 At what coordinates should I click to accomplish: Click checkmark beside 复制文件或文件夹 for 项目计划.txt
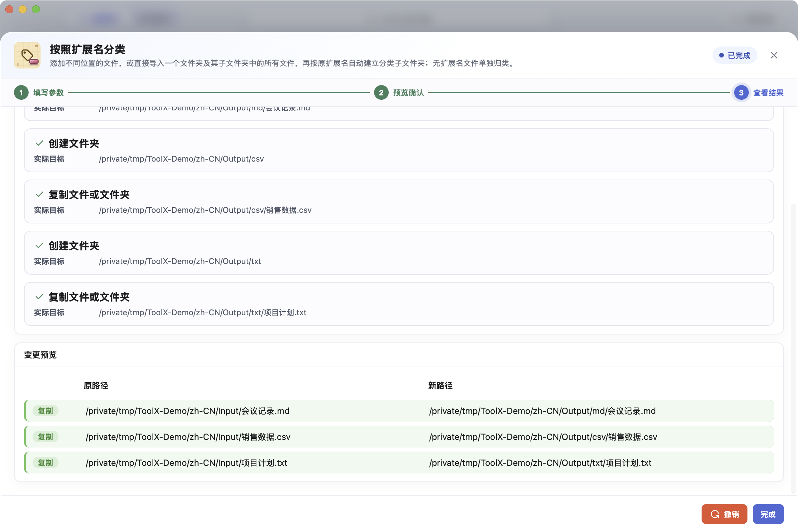39,297
